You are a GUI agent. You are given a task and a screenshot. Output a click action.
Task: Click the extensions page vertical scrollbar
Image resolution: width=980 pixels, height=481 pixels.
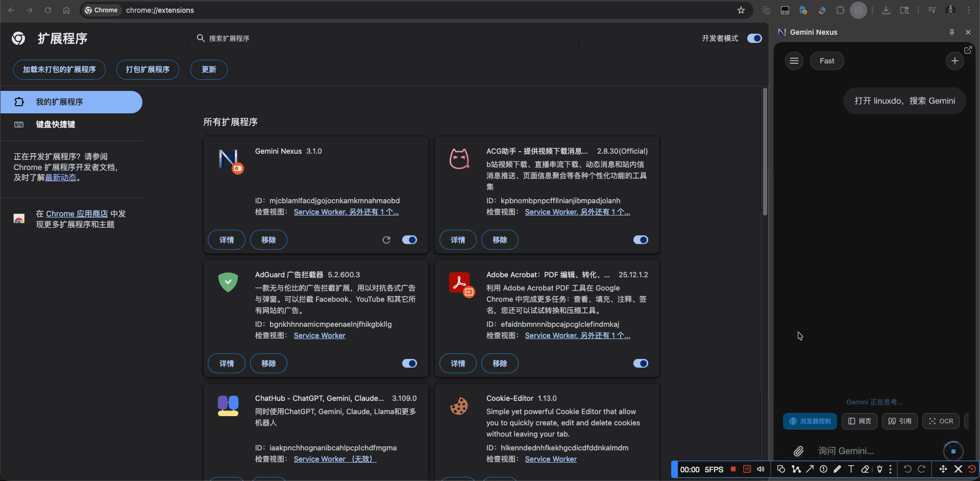pos(765,152)
